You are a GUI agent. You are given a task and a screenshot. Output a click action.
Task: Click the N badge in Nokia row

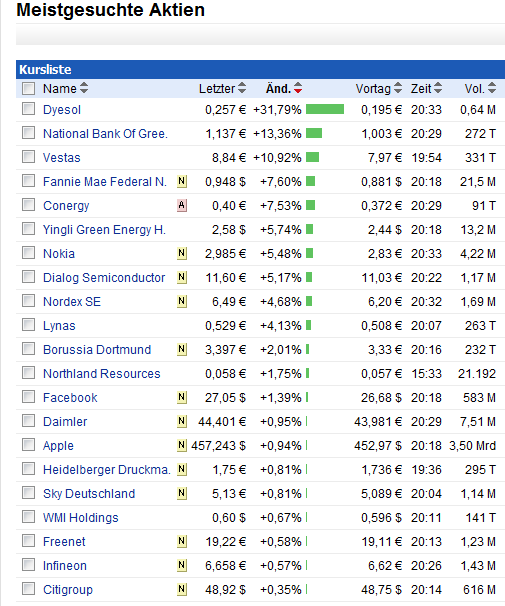(182, 253)
